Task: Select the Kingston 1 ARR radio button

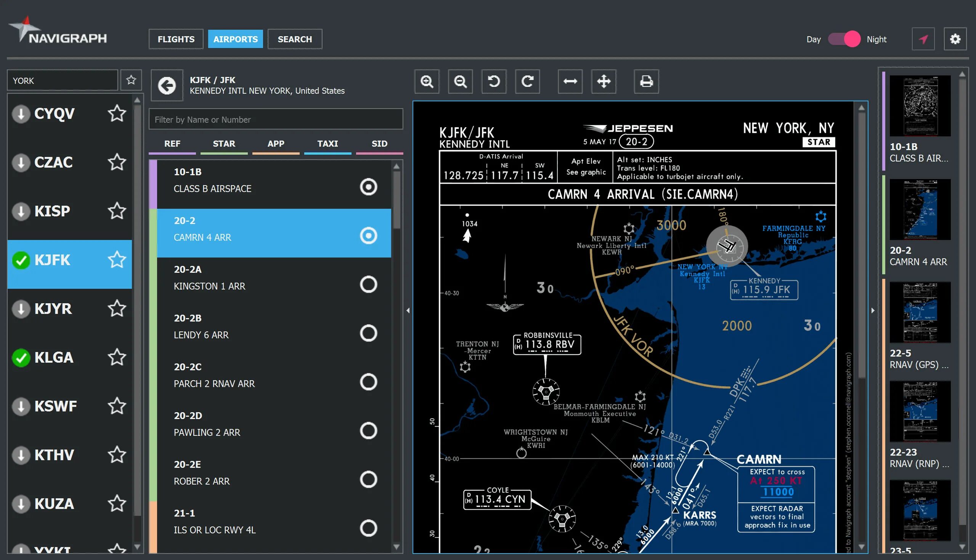Action: (368, 285)
